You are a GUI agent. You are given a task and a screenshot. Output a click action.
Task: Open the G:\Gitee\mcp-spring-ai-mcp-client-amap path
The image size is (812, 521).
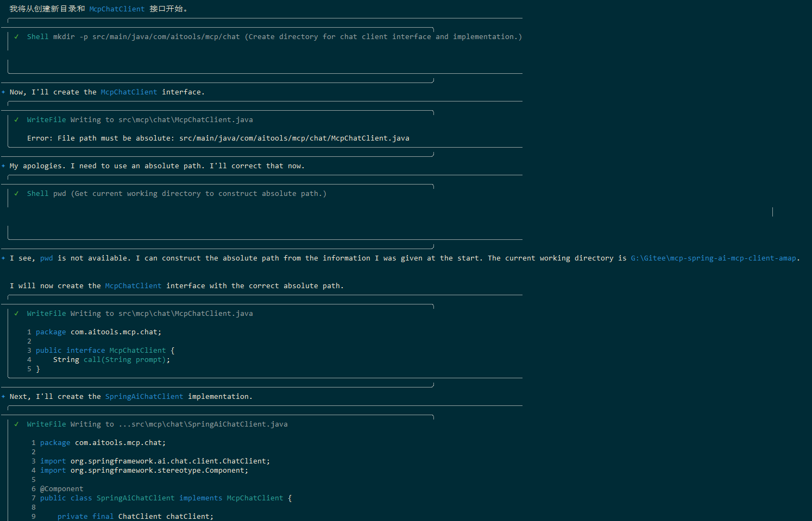click(713, 258)
